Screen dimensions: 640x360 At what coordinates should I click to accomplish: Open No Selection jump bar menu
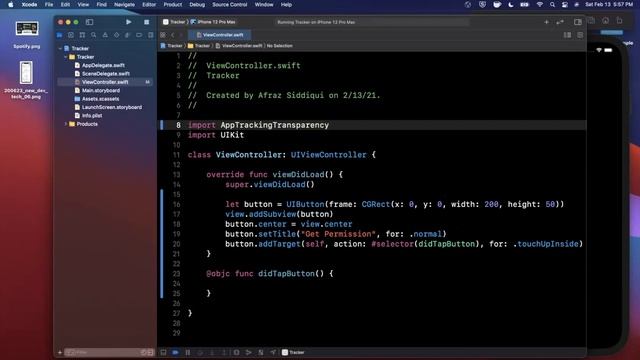coord(280,46)
